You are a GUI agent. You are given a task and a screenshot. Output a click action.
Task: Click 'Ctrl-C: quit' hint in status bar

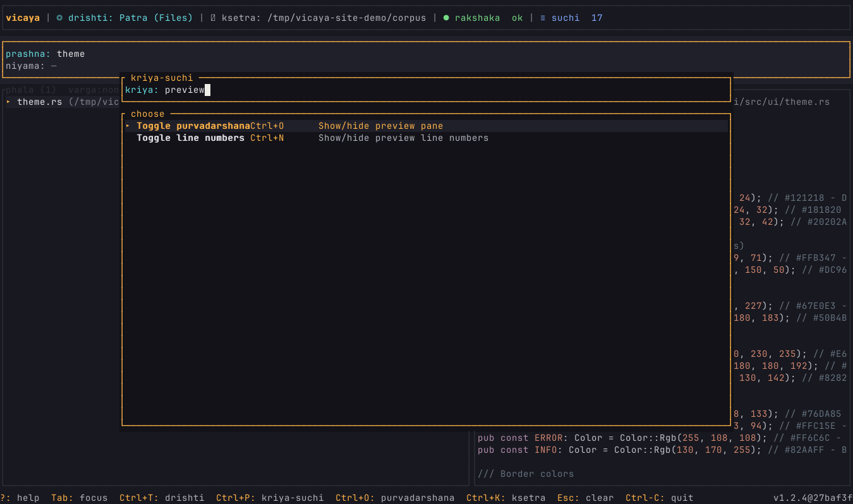coord(660,498)
